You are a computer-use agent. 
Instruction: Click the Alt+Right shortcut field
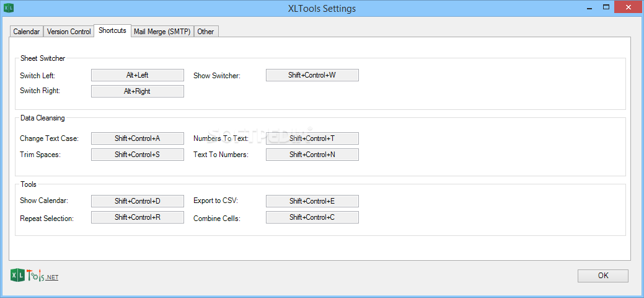coord(137,91)
